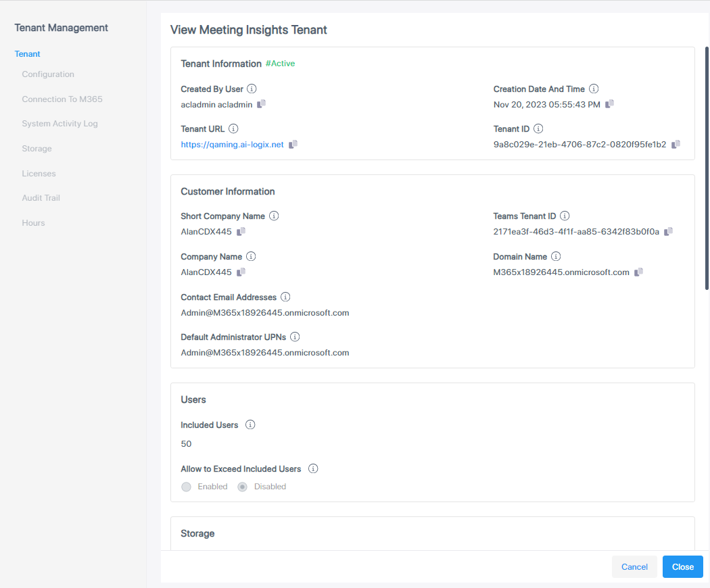Open System Activity Log

pyautogui.click(x=60, y=124)
